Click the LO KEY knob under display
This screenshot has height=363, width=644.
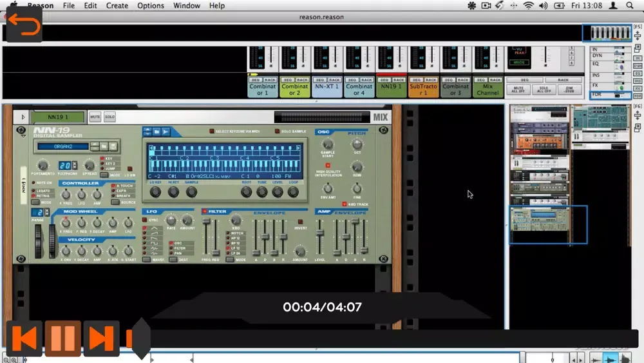[155, 191]
